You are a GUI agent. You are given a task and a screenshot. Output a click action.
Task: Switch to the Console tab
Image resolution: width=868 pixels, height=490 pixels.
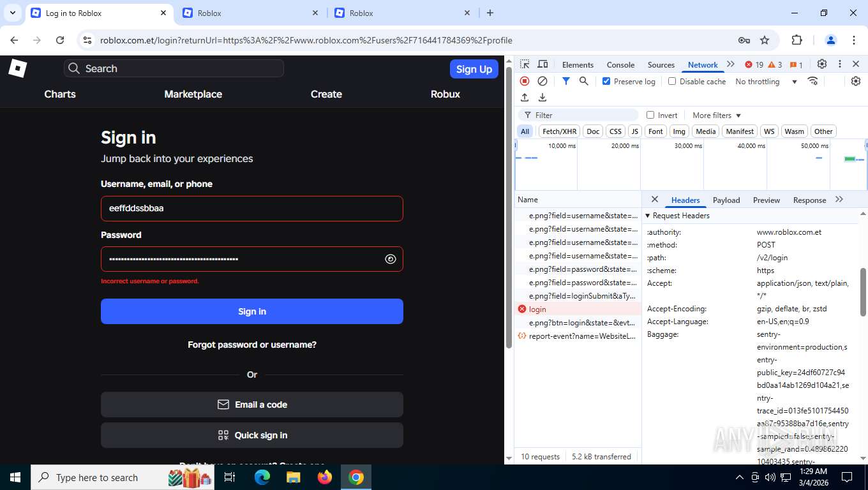620,64
